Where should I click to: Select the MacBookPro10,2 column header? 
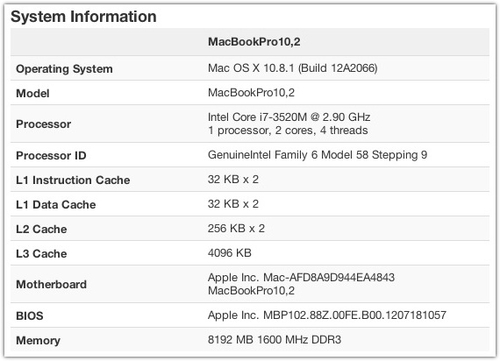coord(254,42)
